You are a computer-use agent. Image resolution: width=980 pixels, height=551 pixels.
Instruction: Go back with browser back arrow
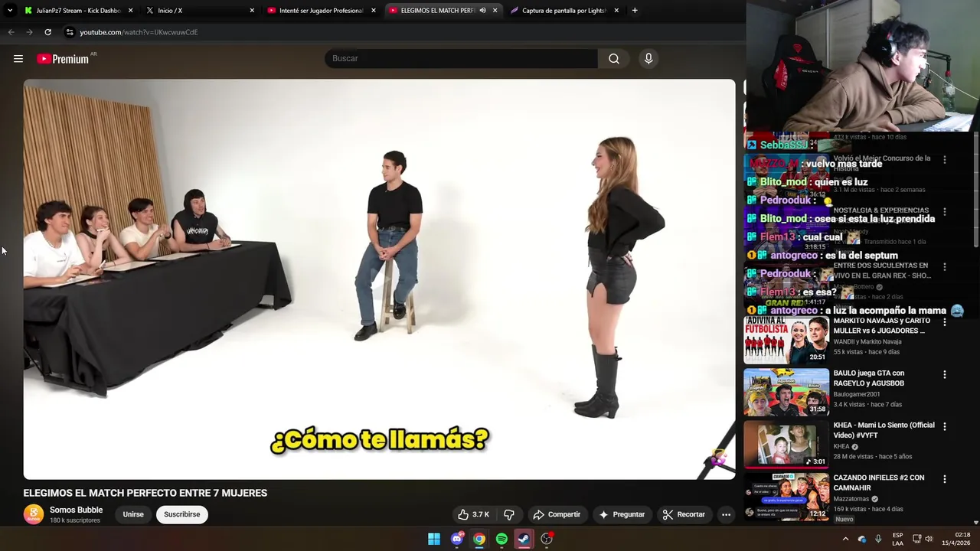tap(11, 32)
